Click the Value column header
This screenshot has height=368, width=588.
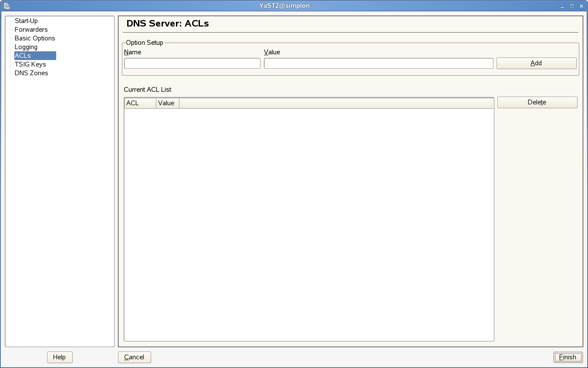(x=167, y=103)
